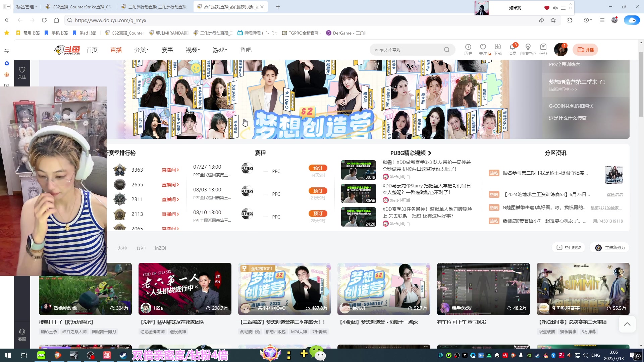Open Douyu download icon
Image resolution: width=644 pixels, height=362 pixels.
click(x=498, y=49)
